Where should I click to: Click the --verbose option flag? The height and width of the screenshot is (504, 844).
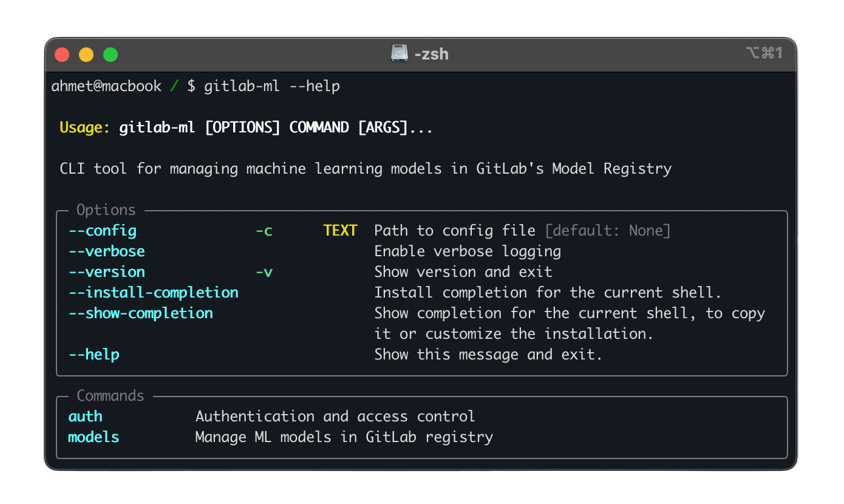(106, 251)
